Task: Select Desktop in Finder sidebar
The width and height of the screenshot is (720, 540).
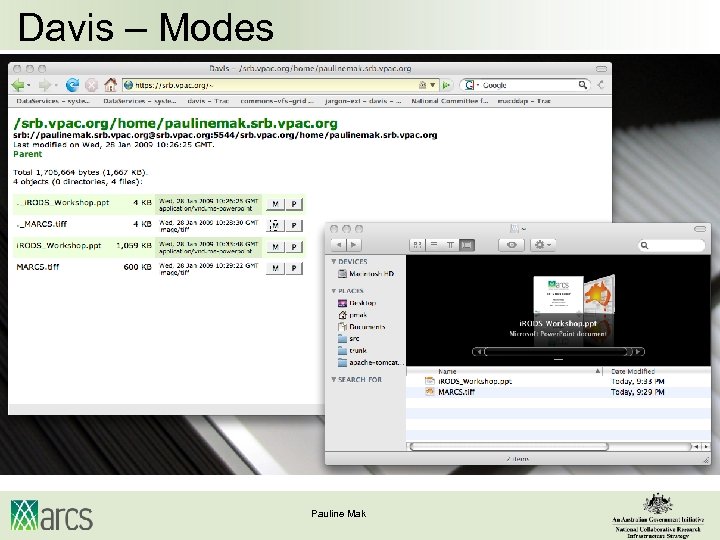Action: tap(357, 303)
